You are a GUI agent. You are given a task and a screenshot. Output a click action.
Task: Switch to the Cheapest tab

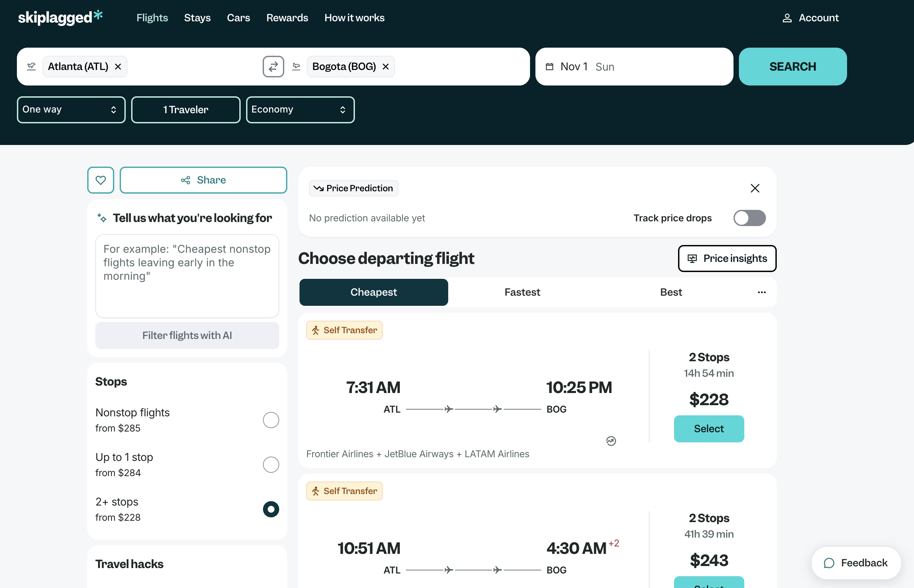pyautogui.click(x=374, y=292)
